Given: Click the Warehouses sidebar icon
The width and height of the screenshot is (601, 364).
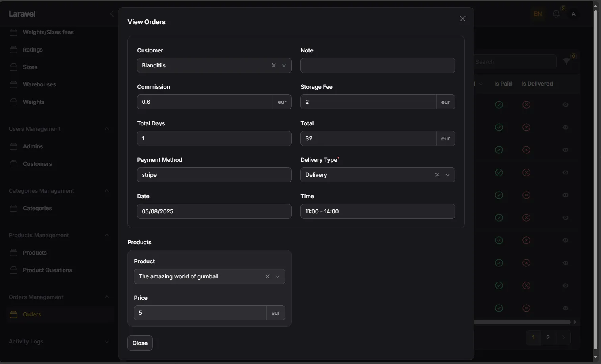Looking at the screenshot, I should (x=13, y=84).
